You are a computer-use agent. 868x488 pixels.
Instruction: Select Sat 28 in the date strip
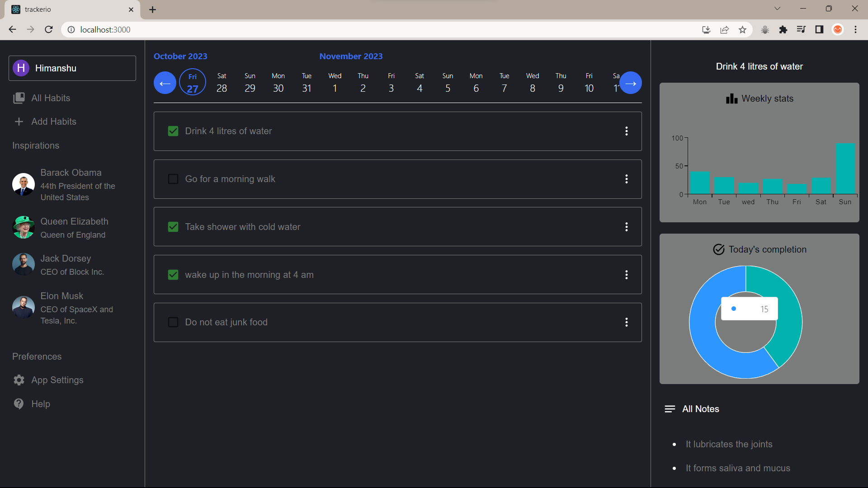[x=222, y=83]
